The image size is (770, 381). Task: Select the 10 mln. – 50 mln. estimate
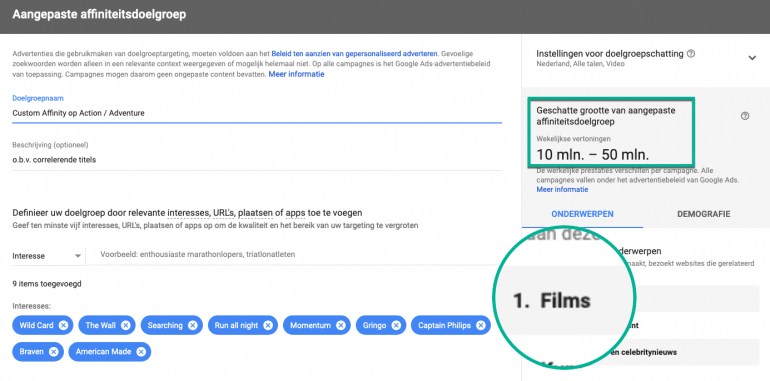coord(593,154)
